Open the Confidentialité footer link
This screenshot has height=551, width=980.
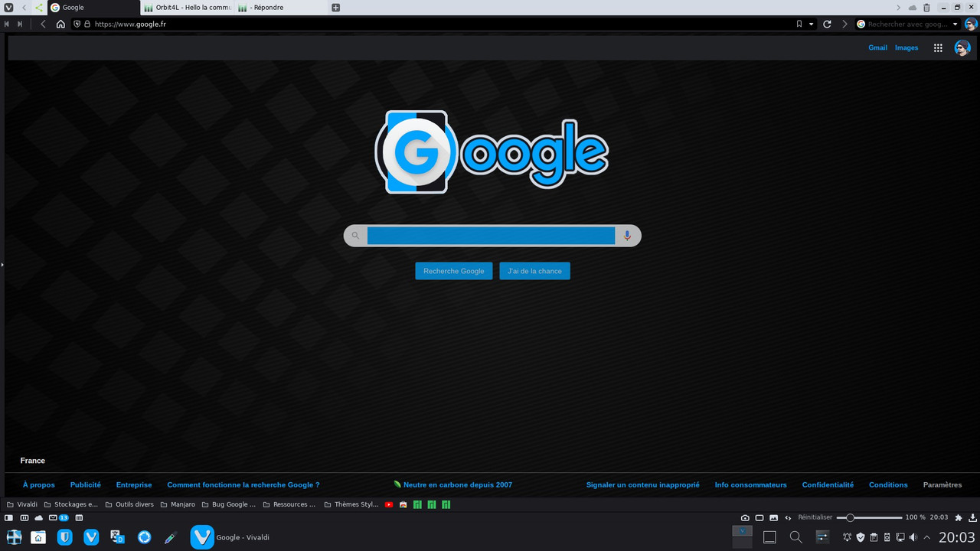828,484
